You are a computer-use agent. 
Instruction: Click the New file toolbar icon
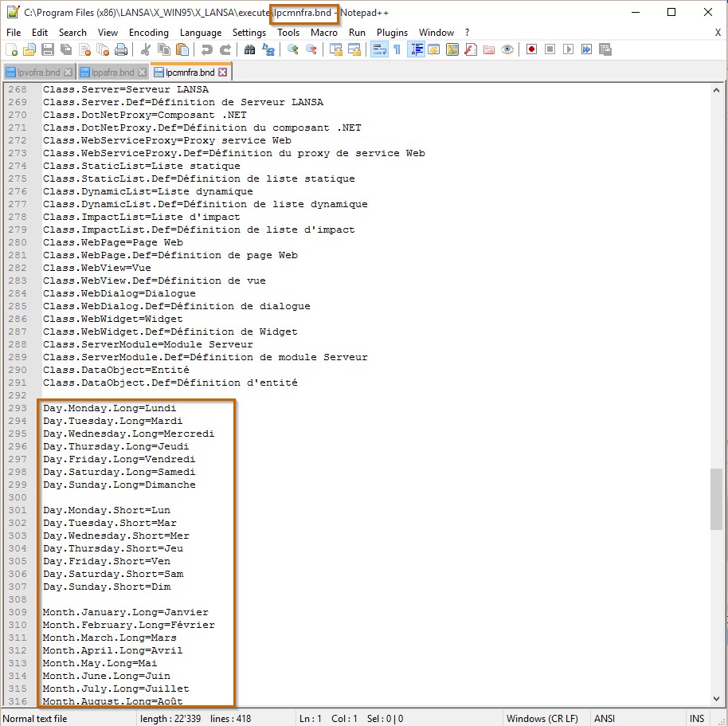point(11,49)
